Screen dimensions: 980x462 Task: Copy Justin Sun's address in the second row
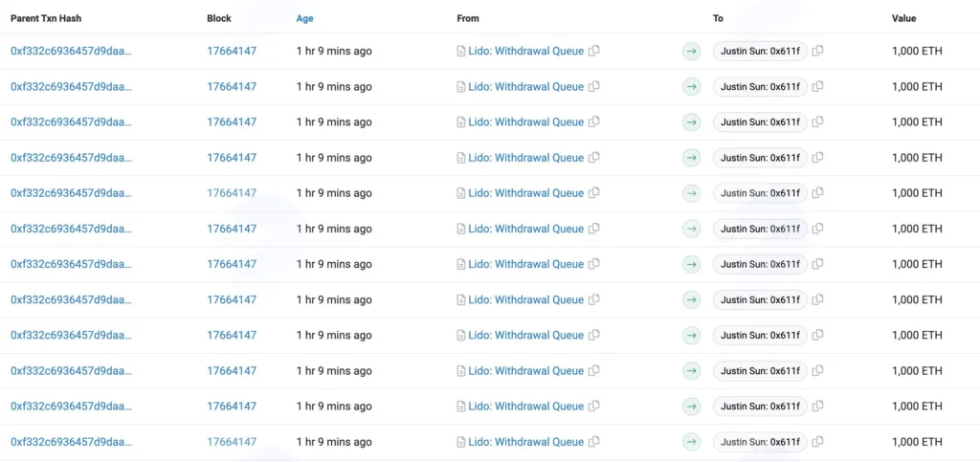817,87
